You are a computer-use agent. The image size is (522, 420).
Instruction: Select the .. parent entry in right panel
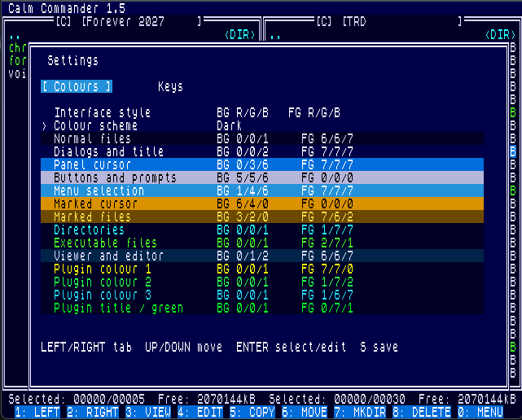pos(275,35)
